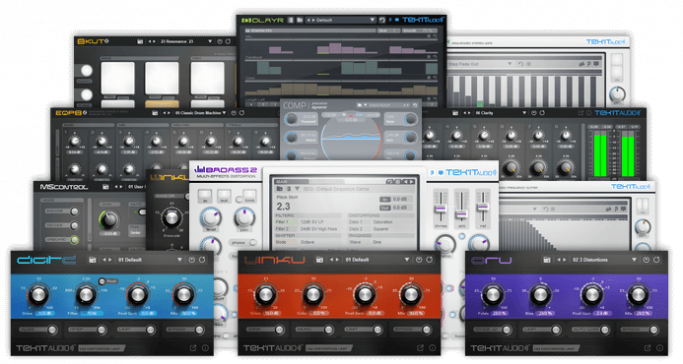Click the 'rel' fader in Badass 2
The image size is (683, 364).
(x=483, y=207)
